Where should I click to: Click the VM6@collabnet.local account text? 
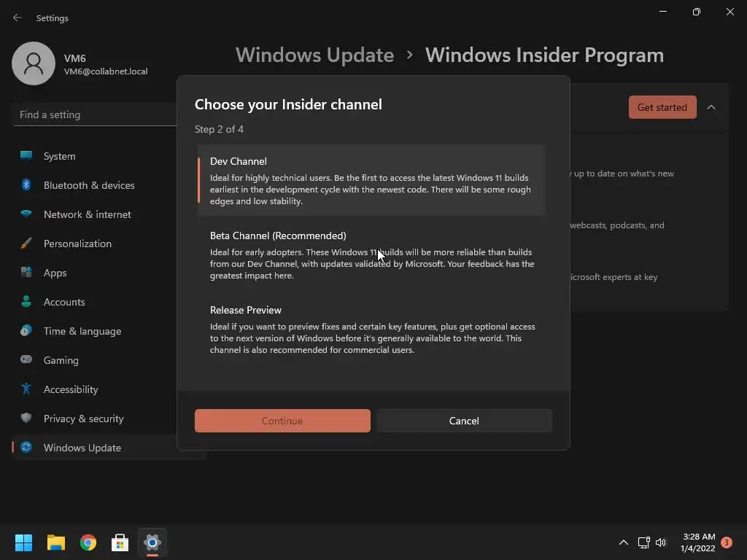click(106, 71)
